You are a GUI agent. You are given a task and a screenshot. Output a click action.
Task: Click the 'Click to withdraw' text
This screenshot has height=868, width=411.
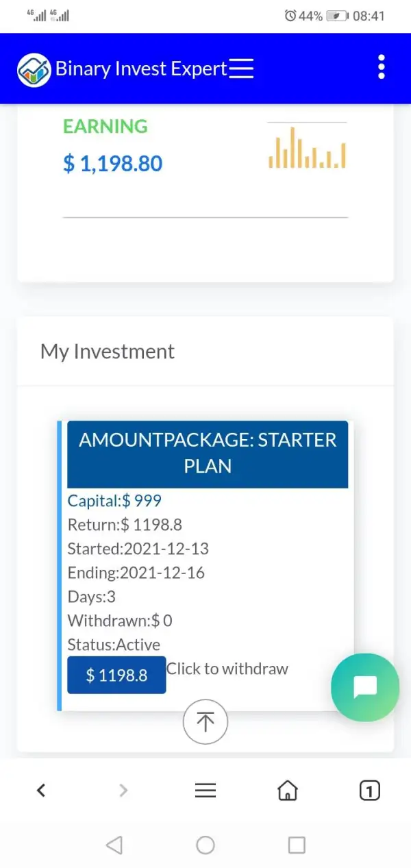227,669
